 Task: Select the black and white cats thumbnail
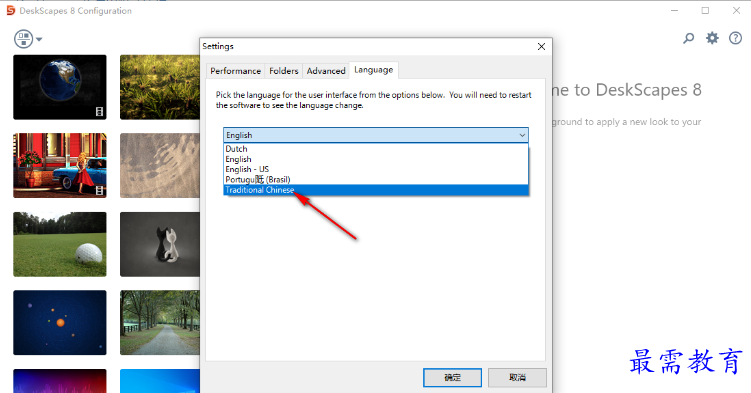(160, 244)
